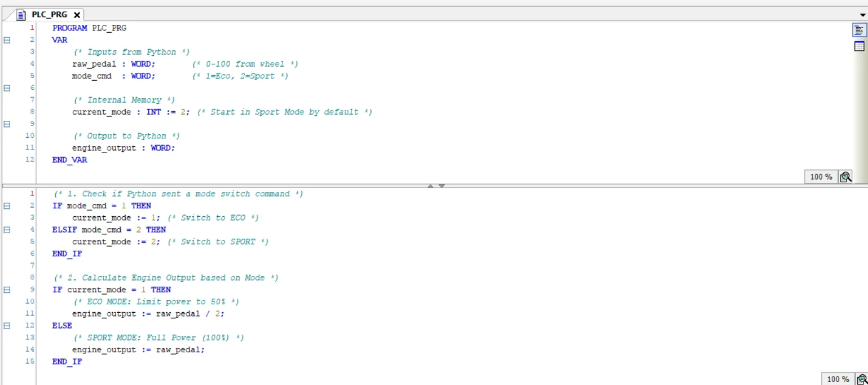Click the END_VAR keyword
This screenshot has width=868, height=385.
pyautogui.click(x=70, y=160)
